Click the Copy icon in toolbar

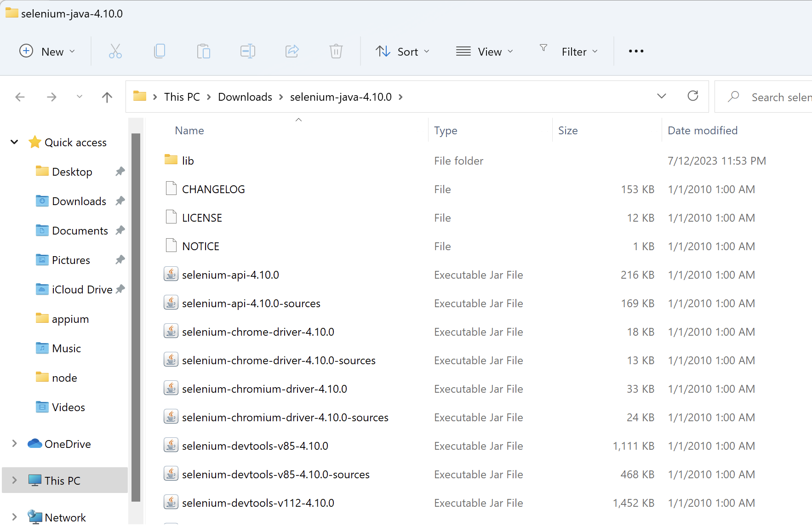(160, 51)
